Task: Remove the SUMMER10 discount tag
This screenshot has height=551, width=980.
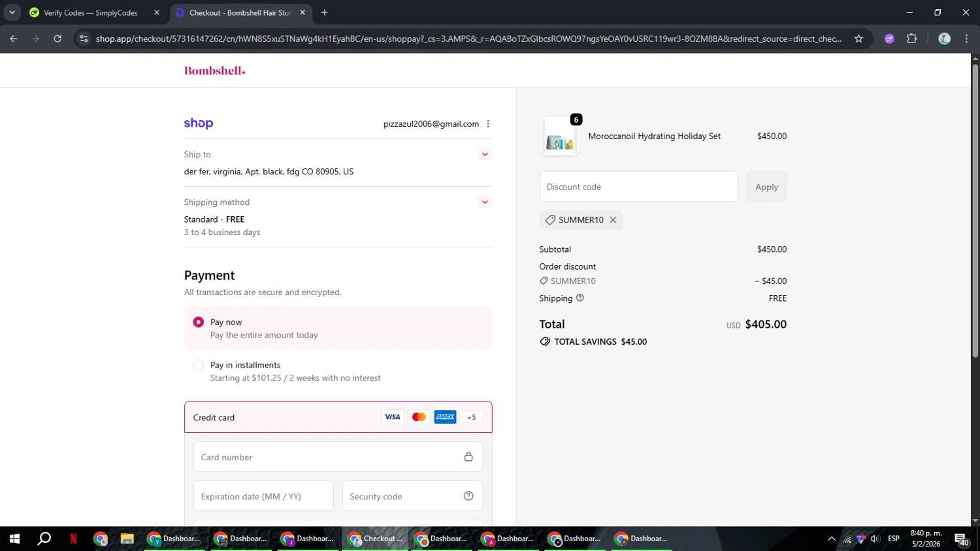Action: 613,220
